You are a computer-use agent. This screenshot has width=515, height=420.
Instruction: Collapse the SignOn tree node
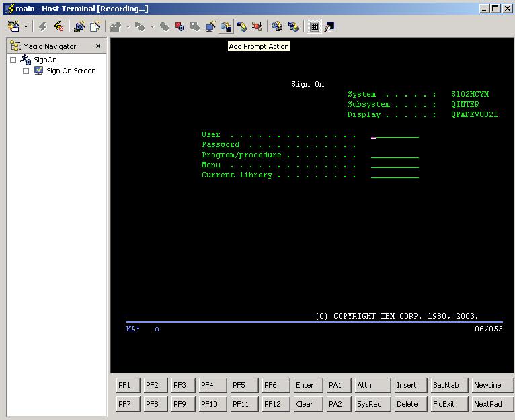(x=13, y=60)
